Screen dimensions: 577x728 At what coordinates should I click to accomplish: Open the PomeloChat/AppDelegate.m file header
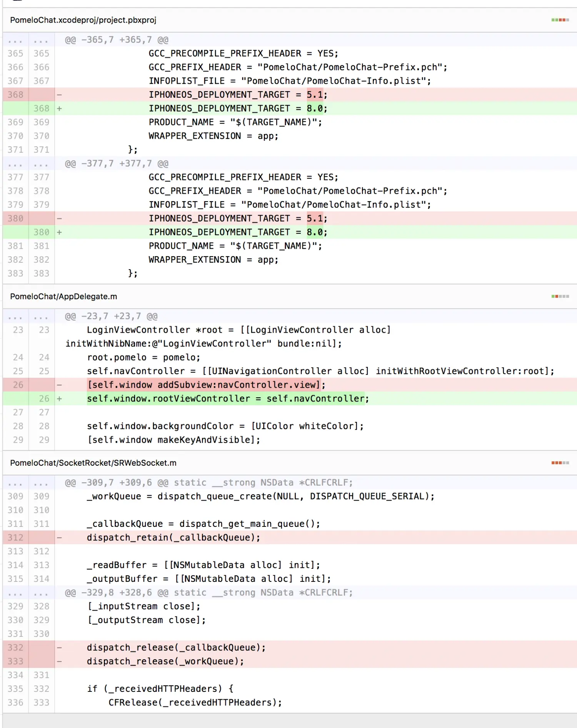tap(63, 297)
